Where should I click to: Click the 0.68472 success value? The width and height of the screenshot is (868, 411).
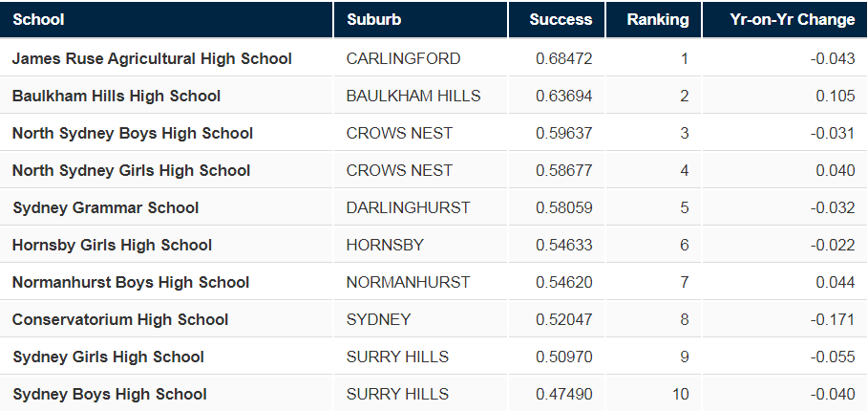point(563,58)
